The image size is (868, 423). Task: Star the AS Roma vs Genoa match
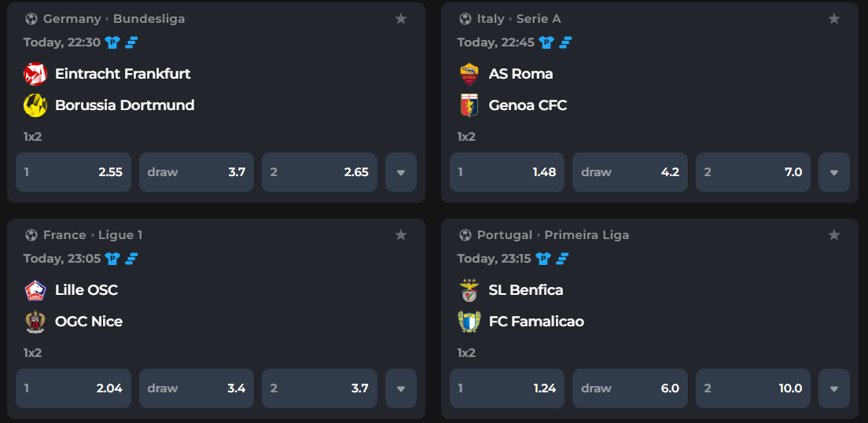pos(834,19)
